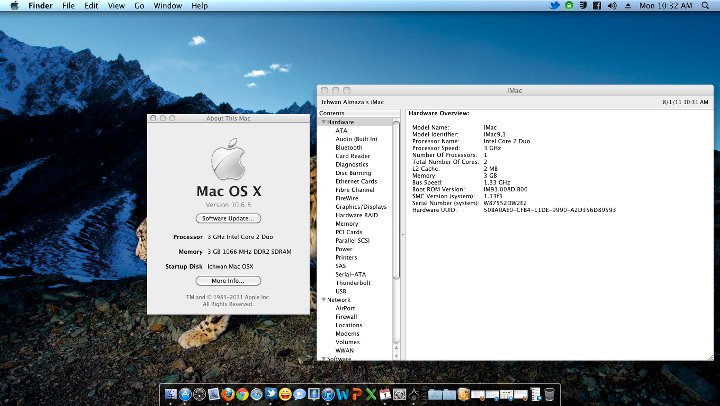Open the Apple menu
720x406 pixels.
tap(14, 6)
